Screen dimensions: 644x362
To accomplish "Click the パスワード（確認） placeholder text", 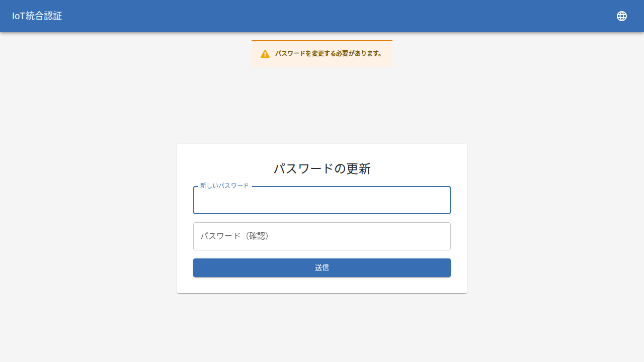I will coord(235,236).
